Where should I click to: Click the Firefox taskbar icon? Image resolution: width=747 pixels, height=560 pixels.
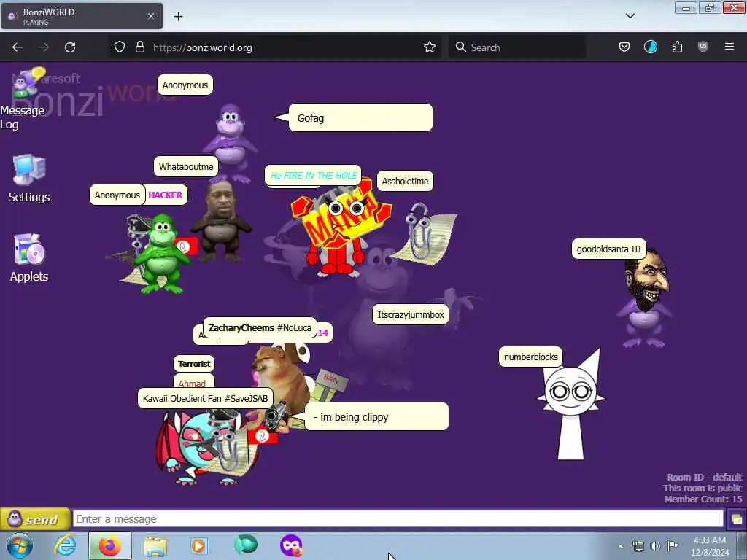click(109, 545)
